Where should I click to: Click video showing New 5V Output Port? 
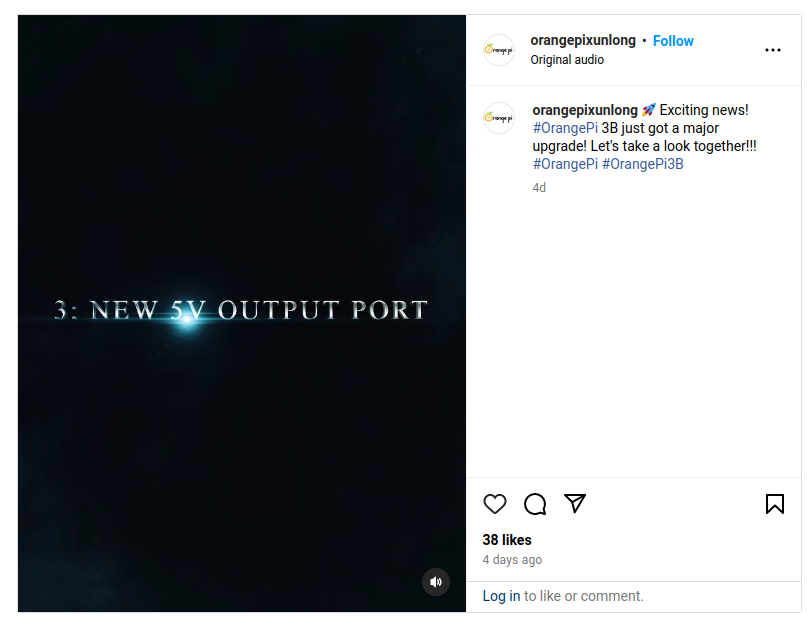click(x=242, y=313)
